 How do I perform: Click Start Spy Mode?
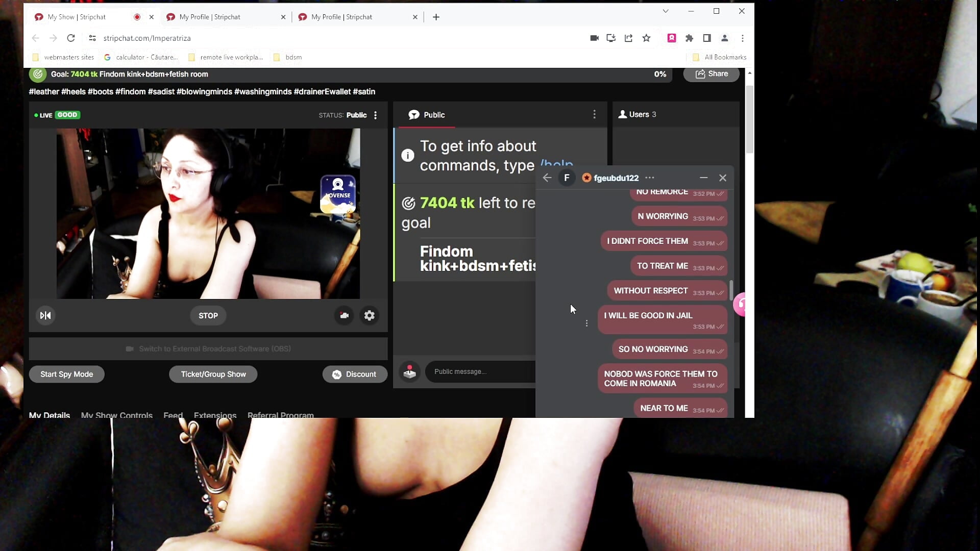(x=67, y=374)
